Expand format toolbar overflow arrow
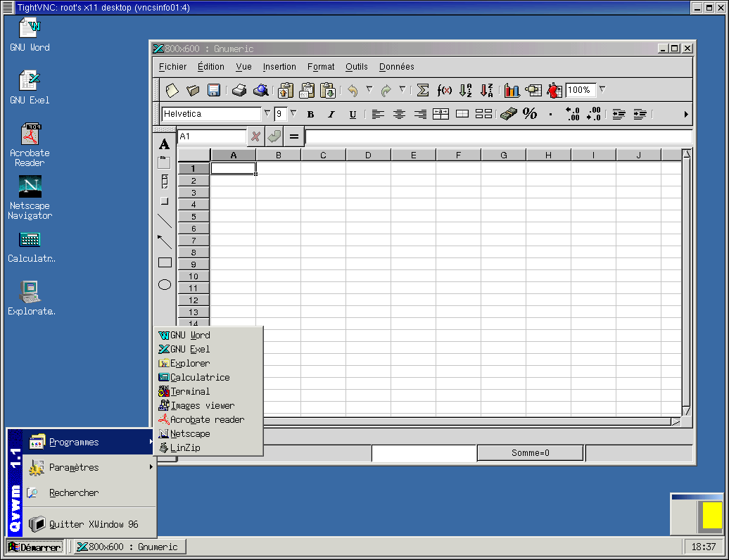Screen dimensions: 729x560 (x=686, y=114)
